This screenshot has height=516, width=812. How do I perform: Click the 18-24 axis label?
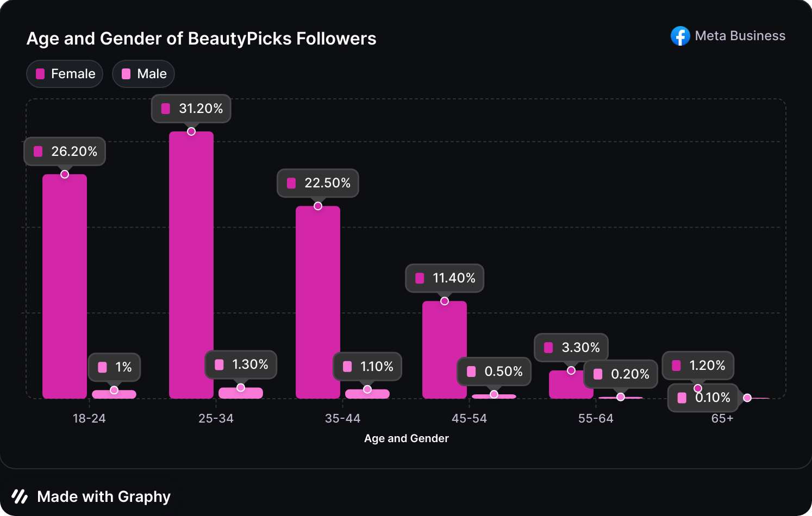click(x=89, y=419)
